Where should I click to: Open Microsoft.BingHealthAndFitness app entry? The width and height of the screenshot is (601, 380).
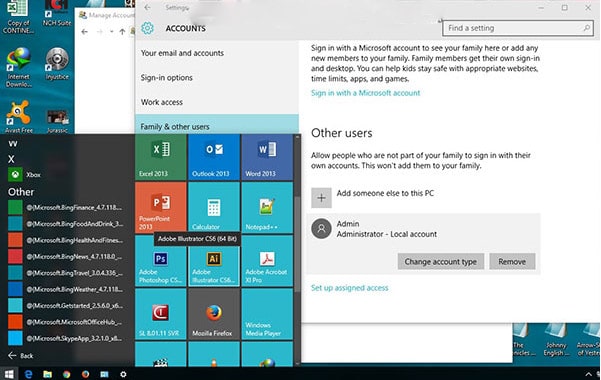65,240
